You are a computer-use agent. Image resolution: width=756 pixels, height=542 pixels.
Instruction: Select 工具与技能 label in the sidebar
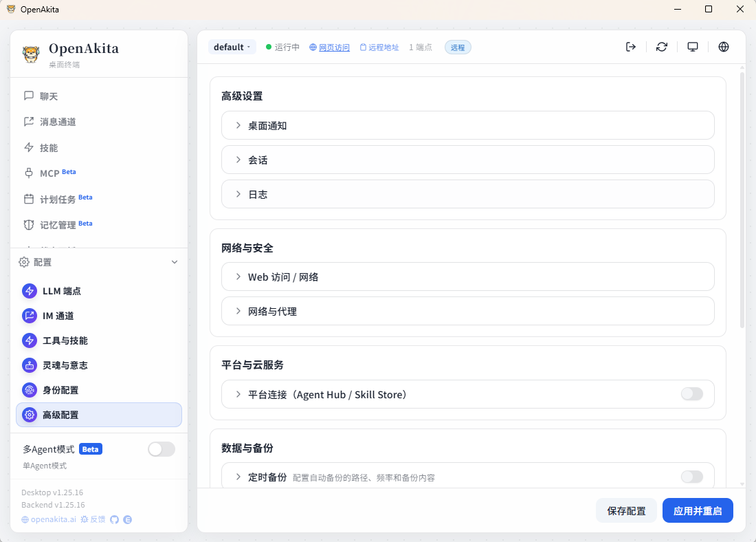[65, 340]
